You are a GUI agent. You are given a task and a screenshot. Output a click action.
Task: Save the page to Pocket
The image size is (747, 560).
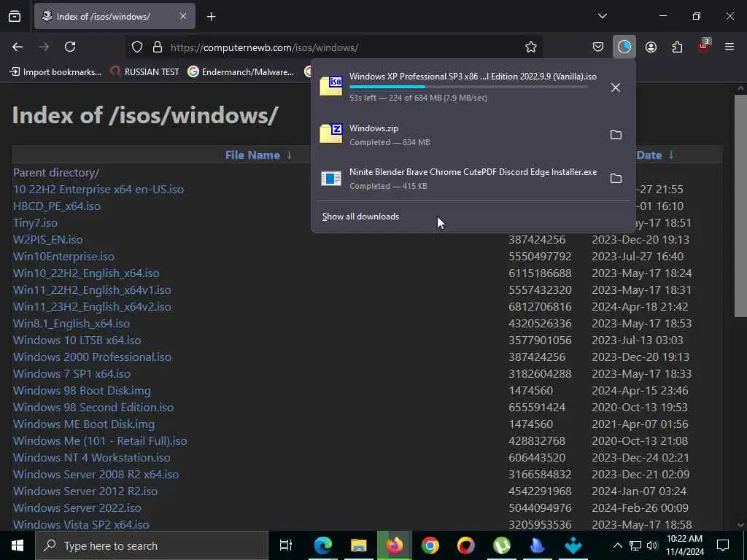[x=598, y=47]
